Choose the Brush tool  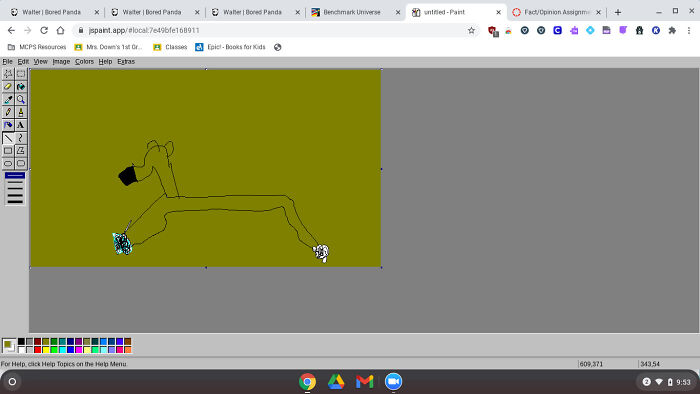pyautogui.click(x=21, y=112)
